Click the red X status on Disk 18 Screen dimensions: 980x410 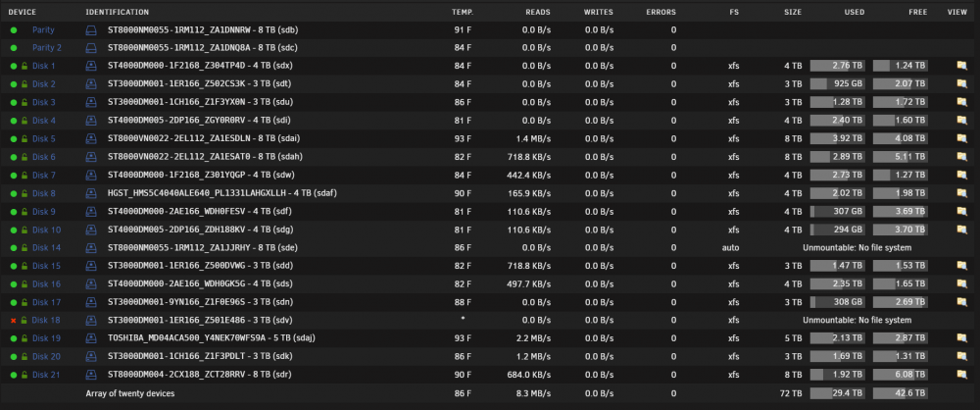tap(13, 321)
